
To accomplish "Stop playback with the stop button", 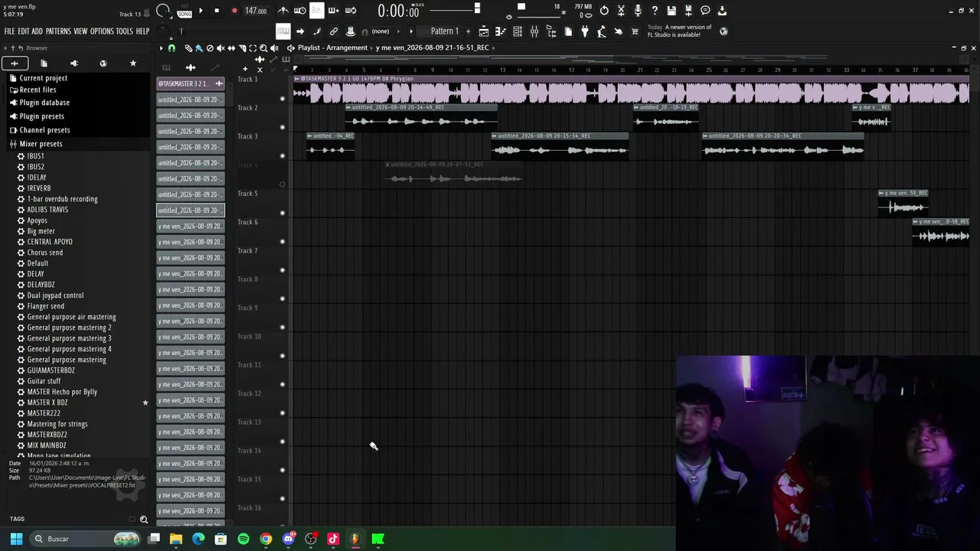I will (217, 11).
